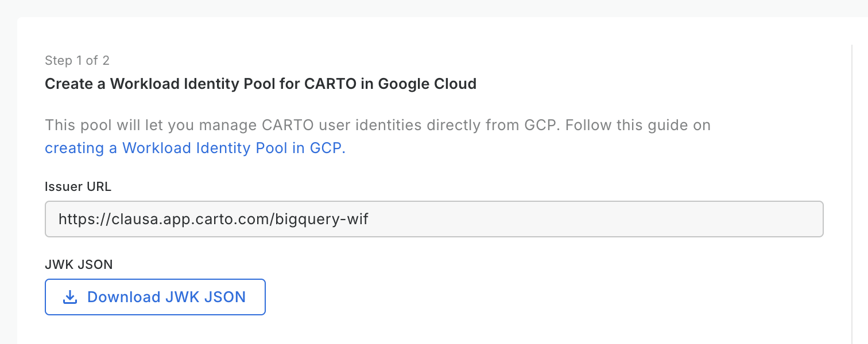Click the Issuer URL label
The image size is (868, 344).
[x=77, y=186]
